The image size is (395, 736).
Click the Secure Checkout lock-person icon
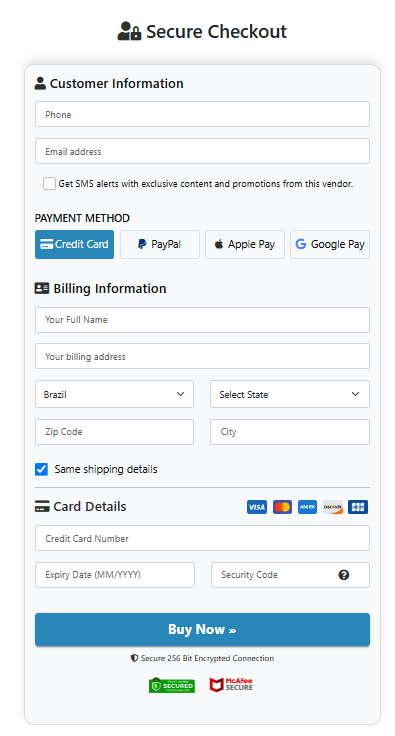tap(129, 31)
